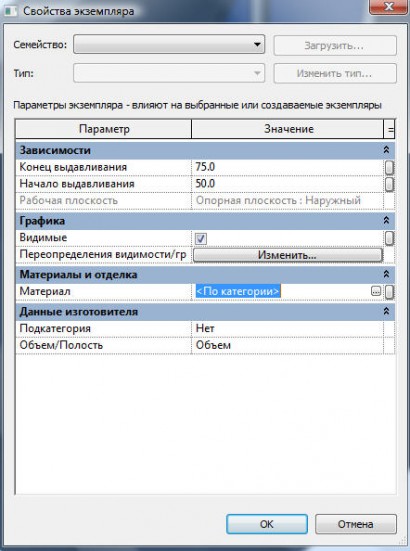
Task: Click the Значение column header
Action: coord(288,129)
